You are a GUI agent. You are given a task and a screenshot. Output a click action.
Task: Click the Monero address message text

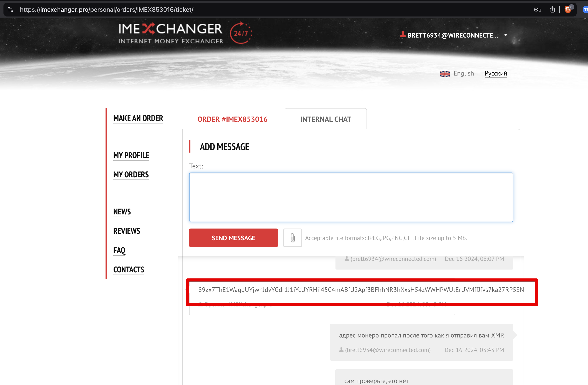pyautogui.click(x=361, y=290)
